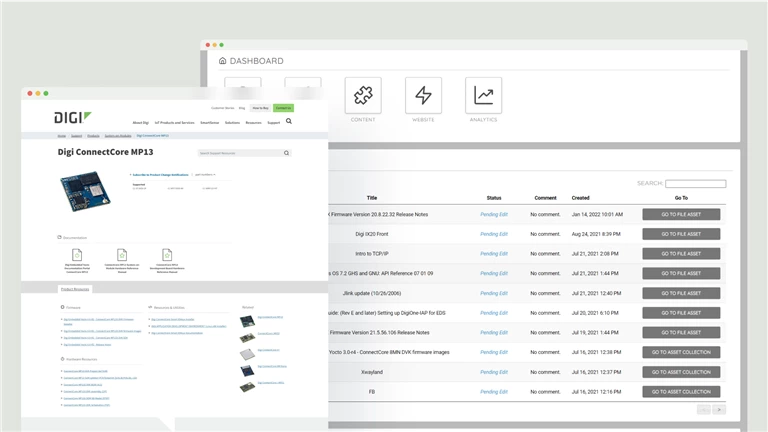Open the first related product thumbnail
Viewport: 768px width, 432px height.
247,321
